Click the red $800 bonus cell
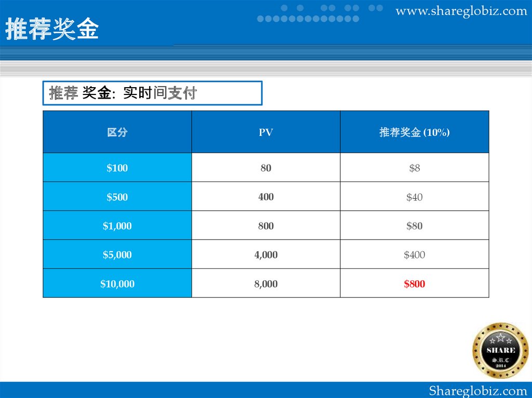 point(414,284)
